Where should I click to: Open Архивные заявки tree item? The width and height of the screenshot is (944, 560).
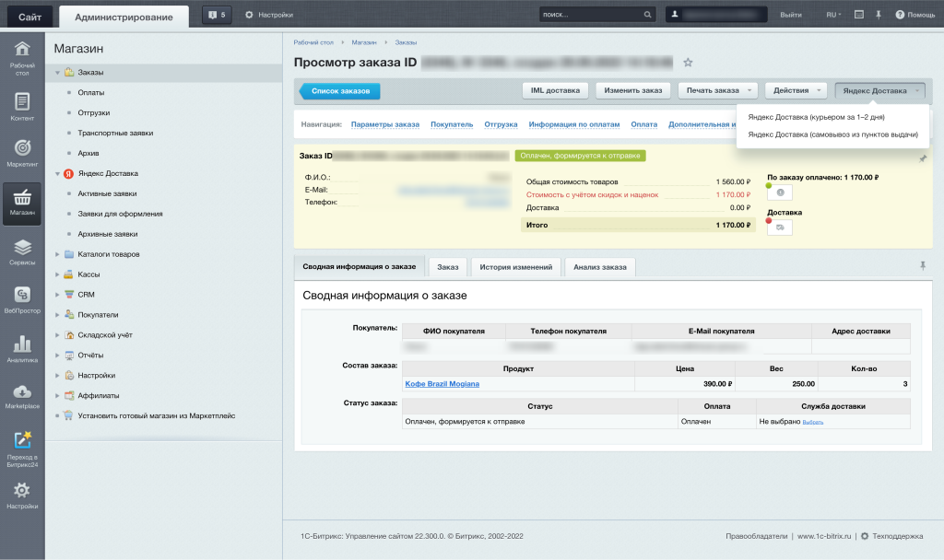108,234
